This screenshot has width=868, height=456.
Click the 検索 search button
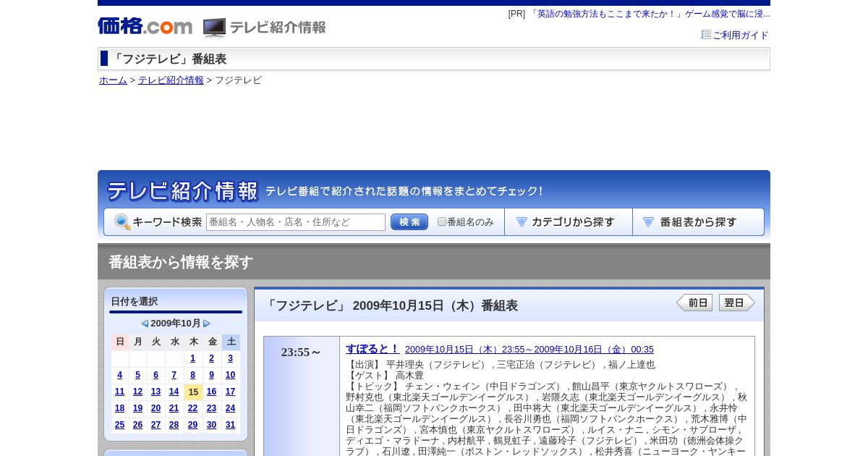click(409, 222)
